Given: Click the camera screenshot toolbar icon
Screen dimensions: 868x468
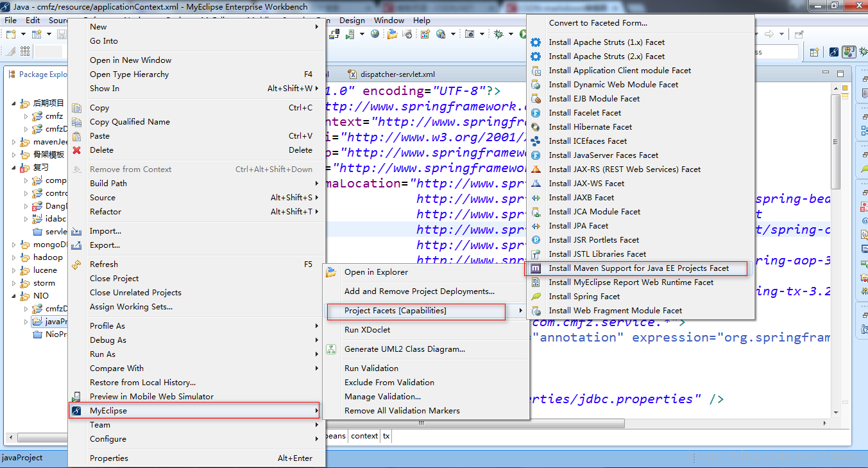Looking at the screenshot, I should pos(470,34).
